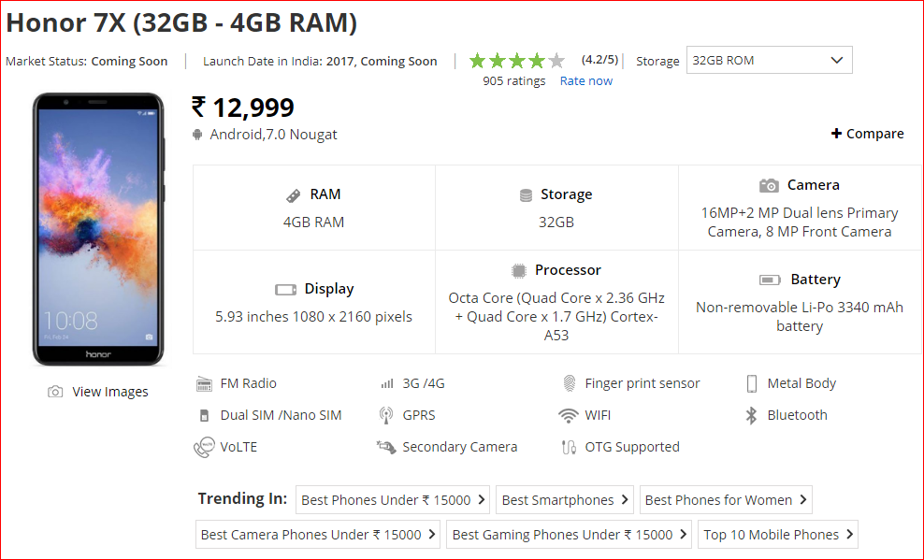
Task: Click the Compare button
Action: (868, 134)
